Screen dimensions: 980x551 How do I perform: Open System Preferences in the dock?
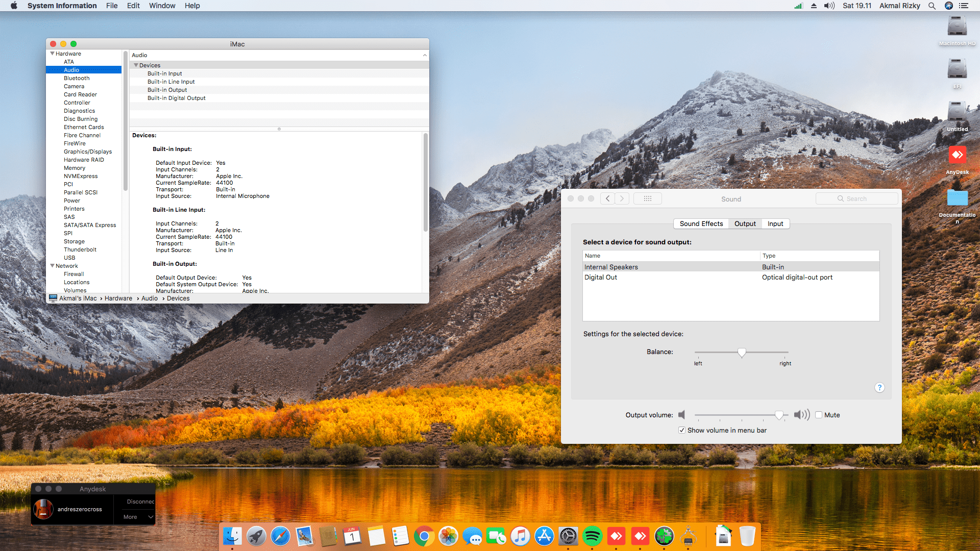(x=568, y=536)
